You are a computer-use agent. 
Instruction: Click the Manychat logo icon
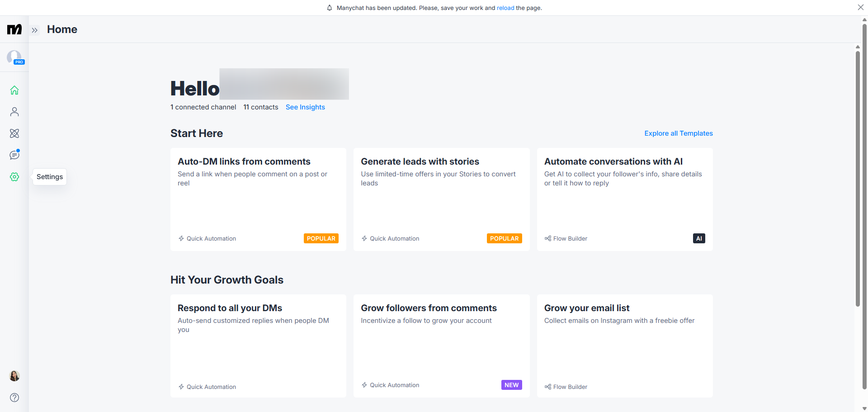coord(14,29)
